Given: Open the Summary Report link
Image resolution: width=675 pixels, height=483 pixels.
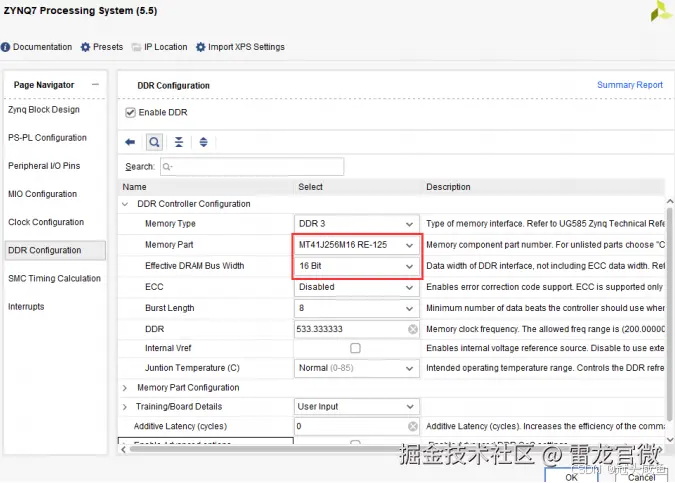Looking at the screenshot, I should tap(629, 85).
